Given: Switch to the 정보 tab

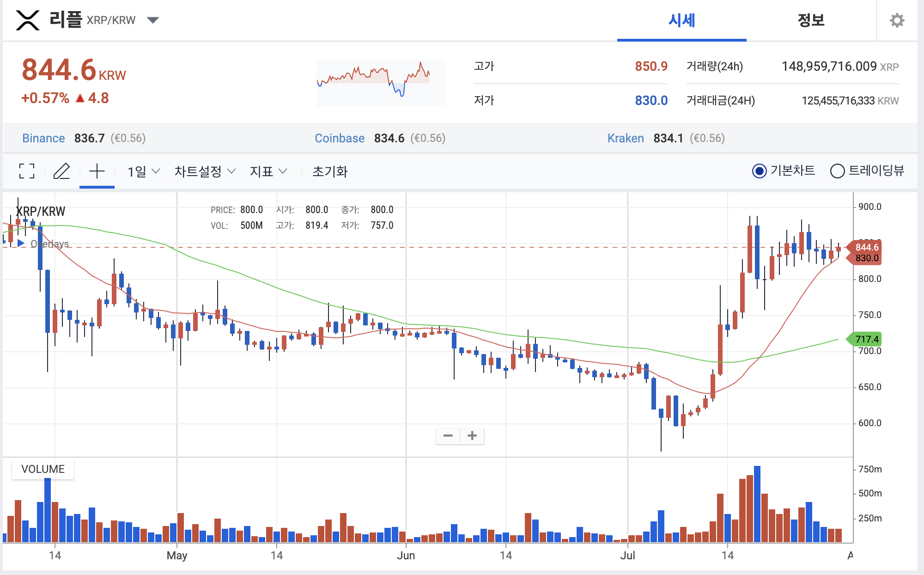Looking at the screenshot, I should [x=811, y=20].
